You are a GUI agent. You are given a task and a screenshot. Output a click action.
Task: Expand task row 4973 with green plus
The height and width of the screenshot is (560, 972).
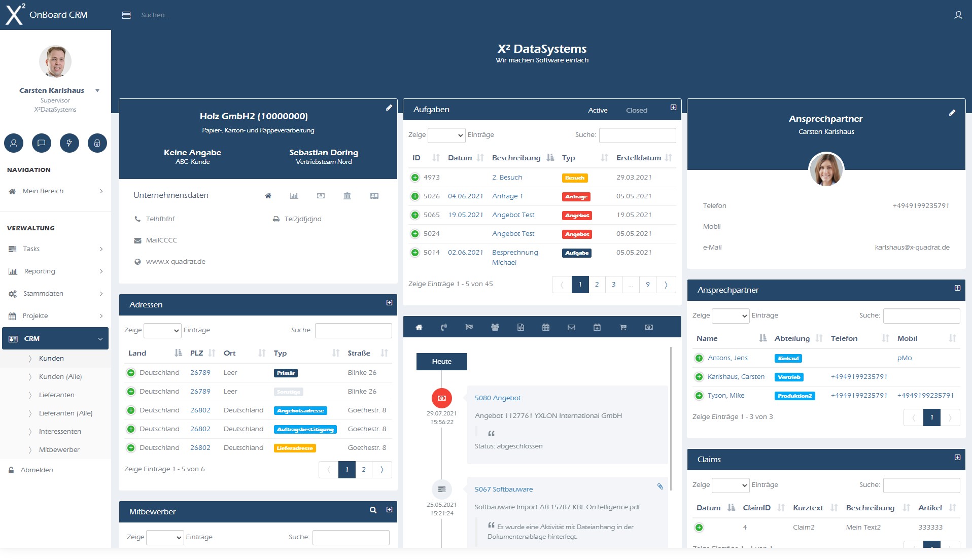click(x=415, y=178)
